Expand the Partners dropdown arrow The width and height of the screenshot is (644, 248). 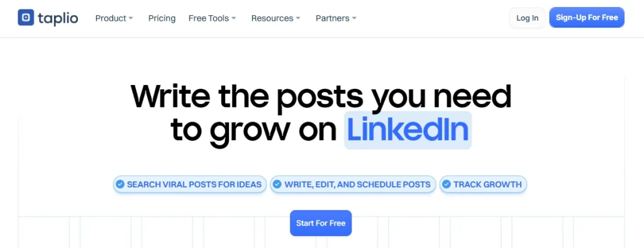point(354,18)
